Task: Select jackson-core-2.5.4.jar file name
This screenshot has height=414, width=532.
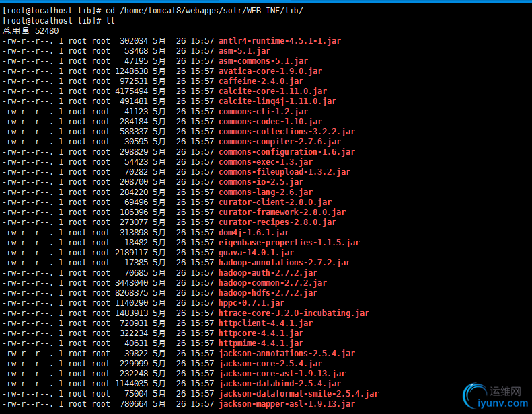Action: point(270,364)
